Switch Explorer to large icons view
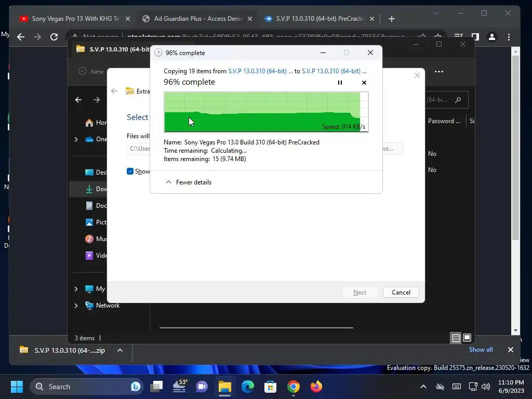Screen dimensions: 532x399 pos(467,338)
